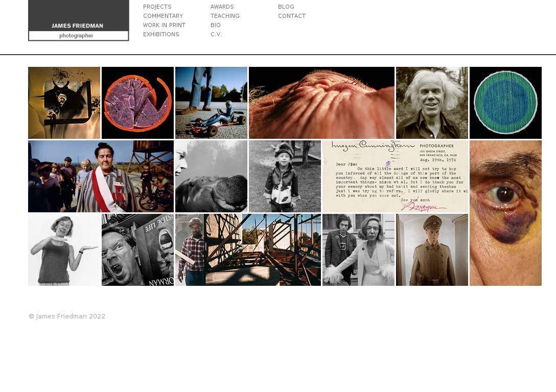Click the James Friedman photographer logo
Viewport: 556px width, 392px height.
click(x=78, y=21)
